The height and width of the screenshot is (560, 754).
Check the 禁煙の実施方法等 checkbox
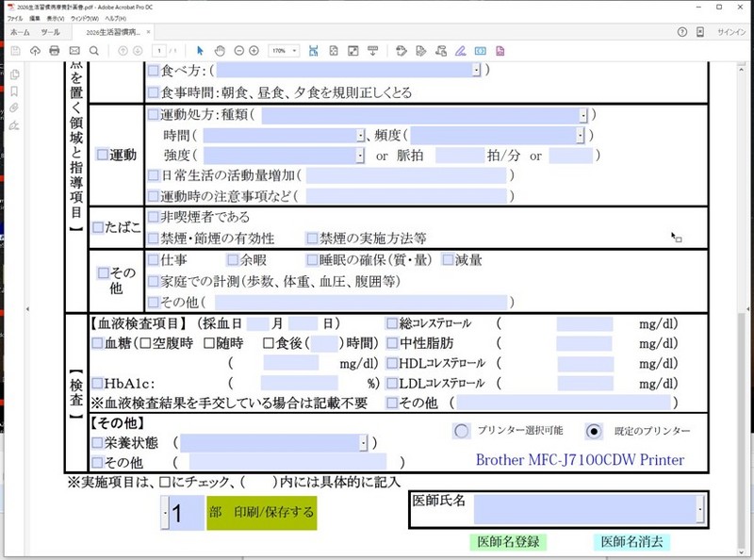pyautogui.click(x=313, y=238)
